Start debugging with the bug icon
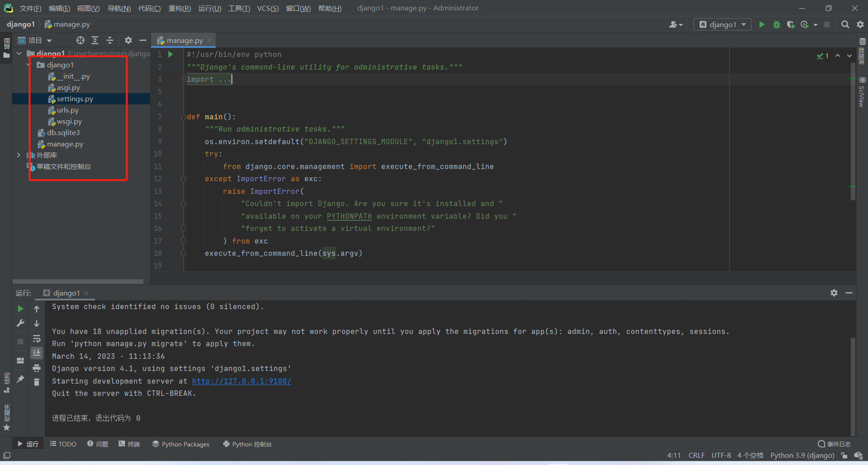 [776, 24]
